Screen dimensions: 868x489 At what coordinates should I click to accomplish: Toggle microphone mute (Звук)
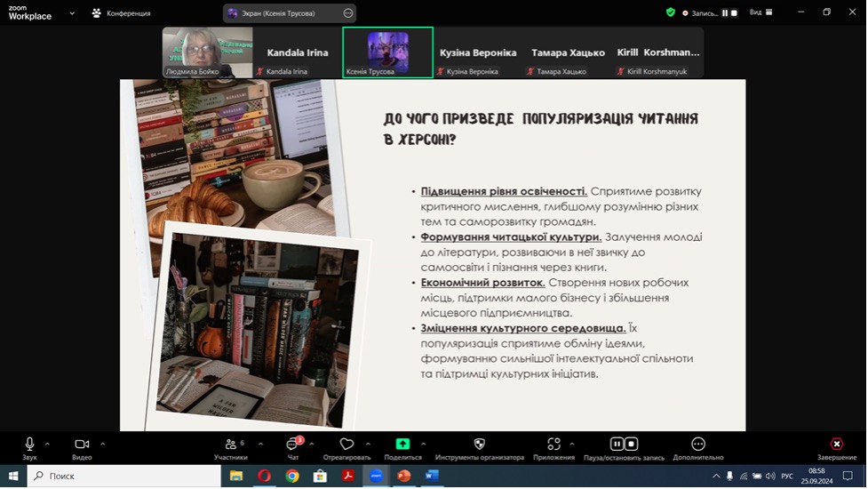tap(29, 445)
